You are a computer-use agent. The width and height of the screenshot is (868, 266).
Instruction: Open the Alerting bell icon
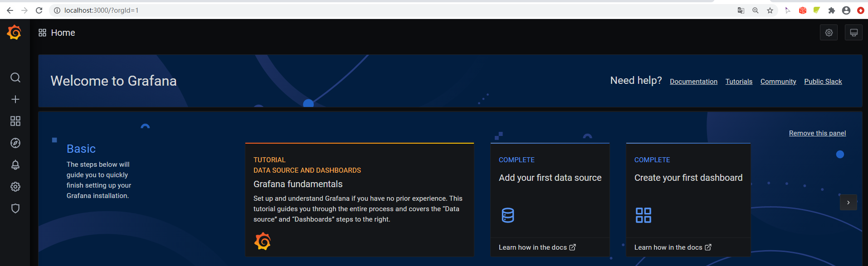tap(15, 165)
